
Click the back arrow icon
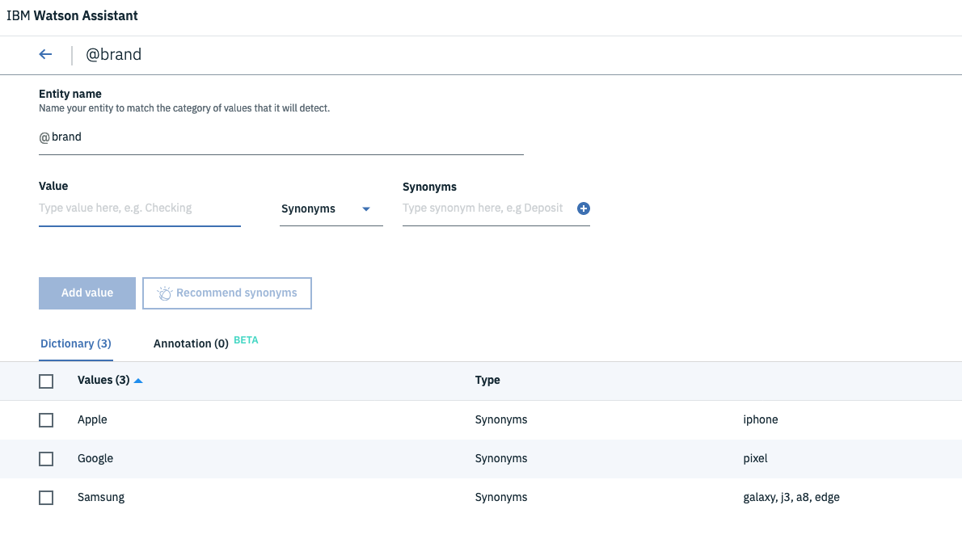pyautogui.click(x=45, y=54)
